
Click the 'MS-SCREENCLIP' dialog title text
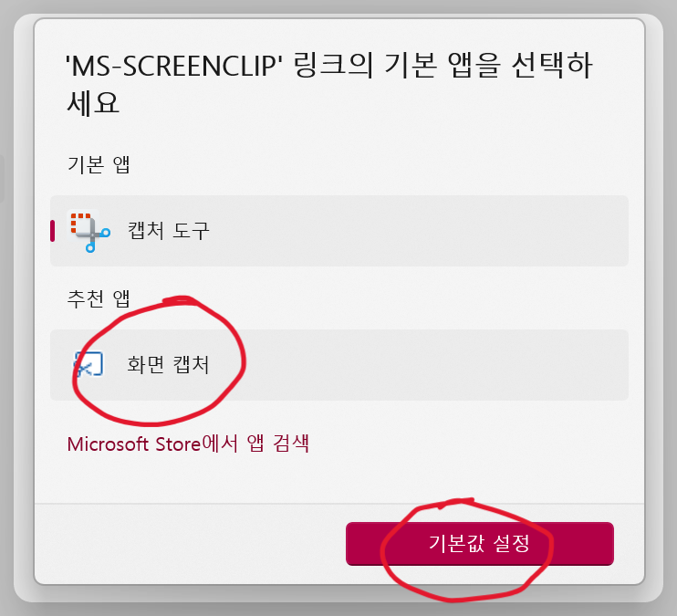click(x=329, y=84)
